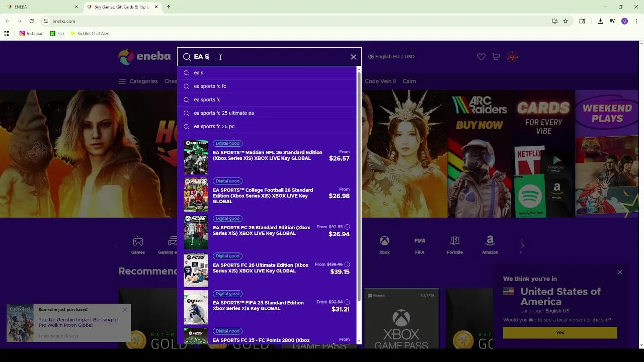Open the Chrome profile avatar

(x=624, y=21)
